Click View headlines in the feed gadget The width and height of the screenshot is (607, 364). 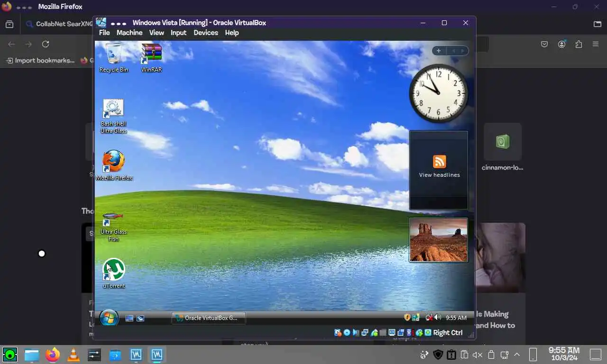tap(439, 175)
